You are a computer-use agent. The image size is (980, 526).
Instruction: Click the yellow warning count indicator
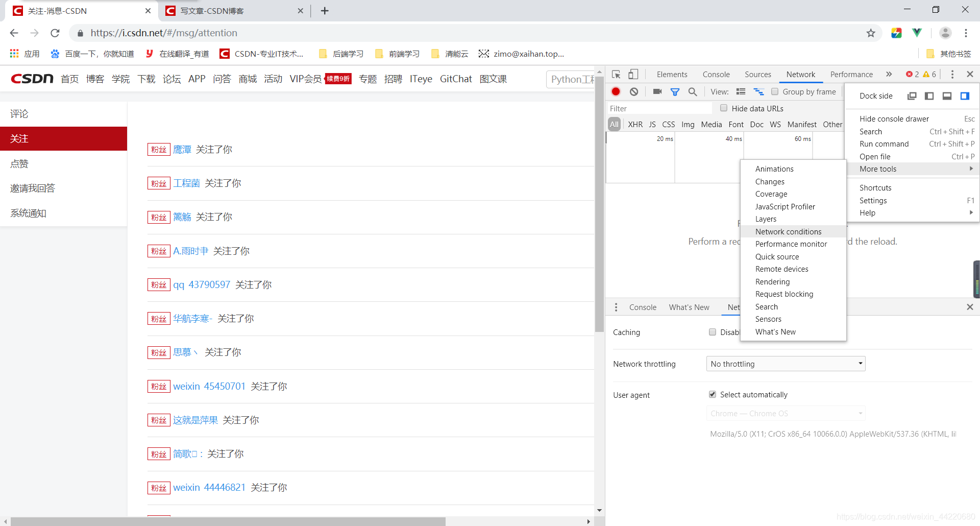pos(929,75)
